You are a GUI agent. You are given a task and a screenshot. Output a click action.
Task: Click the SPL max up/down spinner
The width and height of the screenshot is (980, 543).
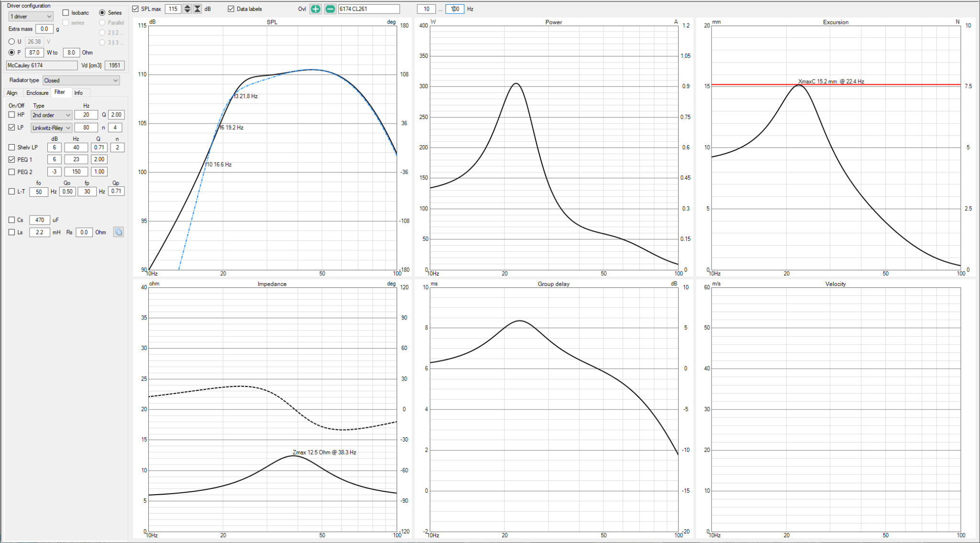pyautogui.click(x=187, y=9)
